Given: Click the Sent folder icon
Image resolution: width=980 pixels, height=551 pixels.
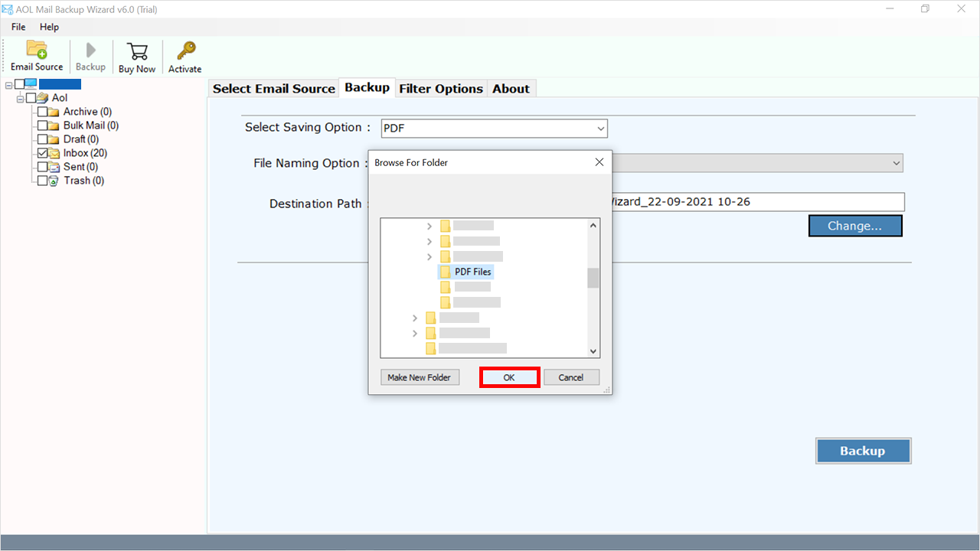Looking at the screenshot, I should click(x=54, y=167).
